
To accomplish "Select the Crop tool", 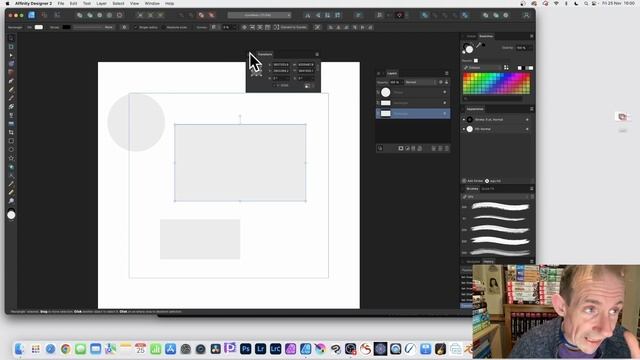I will [x=11, y=132].
